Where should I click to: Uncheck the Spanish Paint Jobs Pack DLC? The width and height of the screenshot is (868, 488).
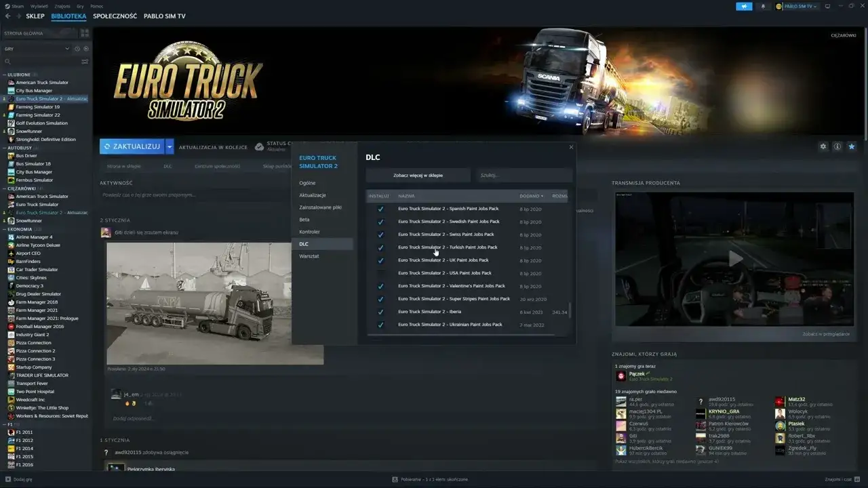[x=380, y=209]
